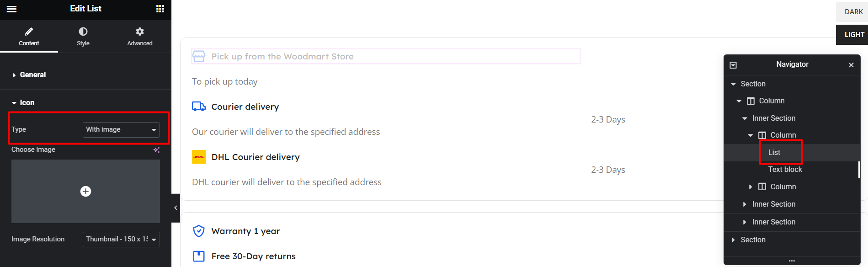868x267 pixels.
Task: Click the plus icon to add image
Action: [x=85, y=191]
